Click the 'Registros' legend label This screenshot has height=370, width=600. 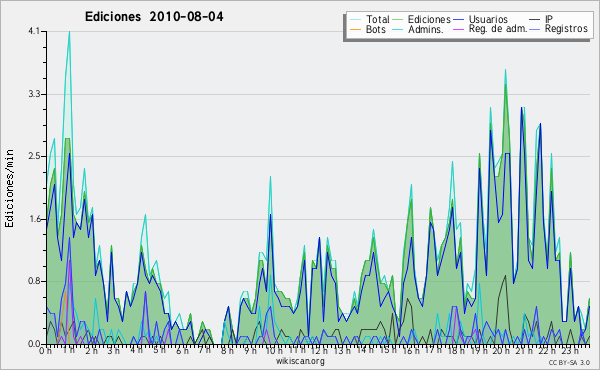click(x=566, y=29)
